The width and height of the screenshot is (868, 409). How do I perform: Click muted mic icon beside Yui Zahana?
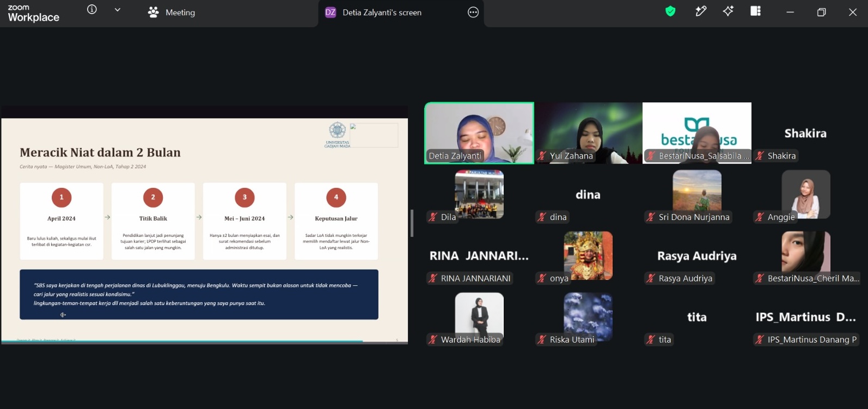542,156
